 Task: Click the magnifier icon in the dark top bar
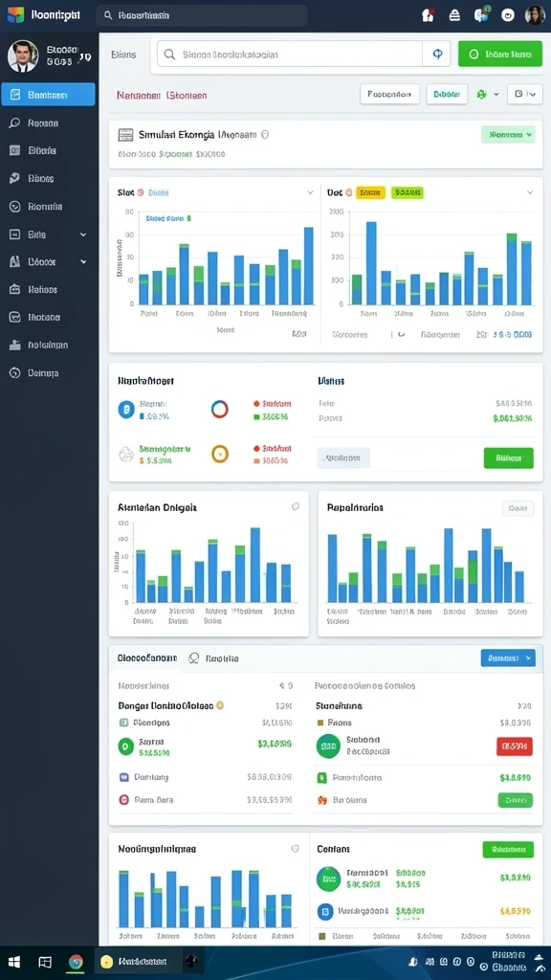coord(108,15)
